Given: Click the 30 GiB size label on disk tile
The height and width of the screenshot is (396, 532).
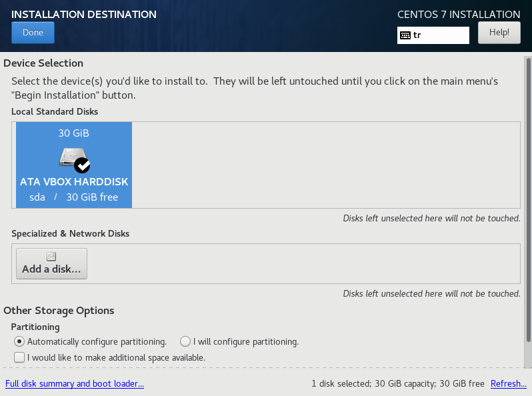Looking at the screenshot, I should click(73, 133).
